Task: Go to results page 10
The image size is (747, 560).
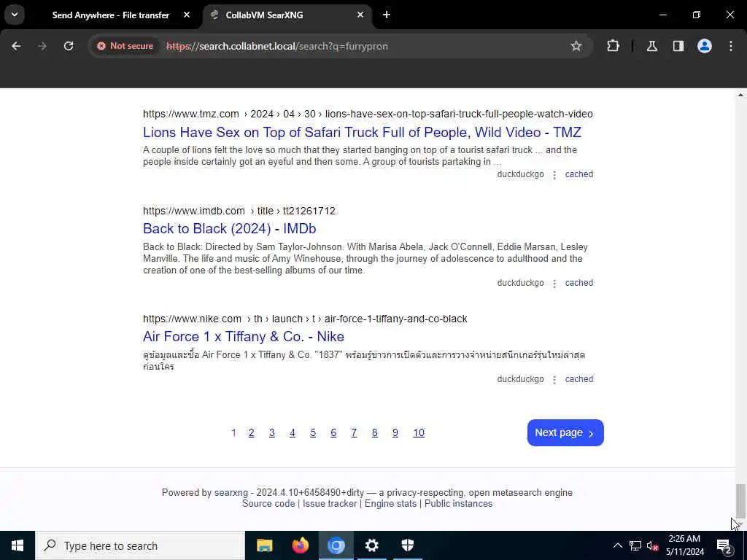Action: (418, 433)
